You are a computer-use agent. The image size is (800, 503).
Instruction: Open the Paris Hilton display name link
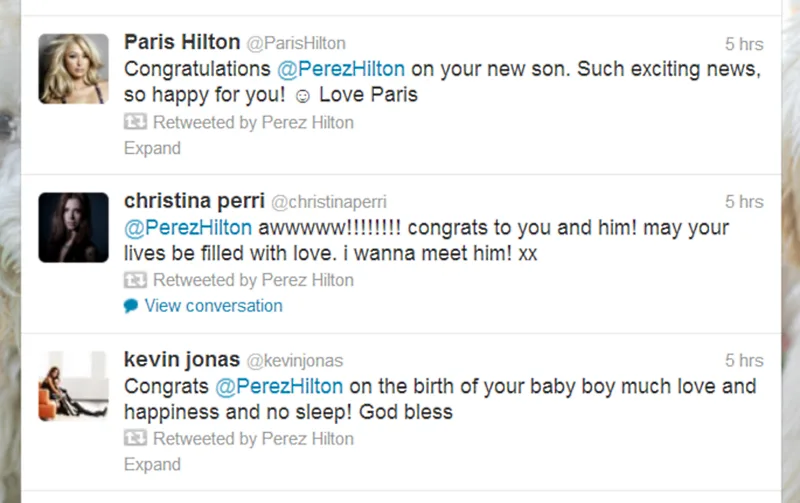click(182, 42)
